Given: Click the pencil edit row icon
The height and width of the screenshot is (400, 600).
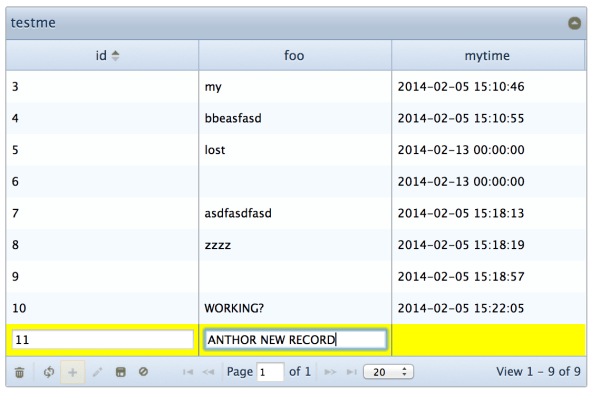Looking at the screenshot, I should click(97, 371).
